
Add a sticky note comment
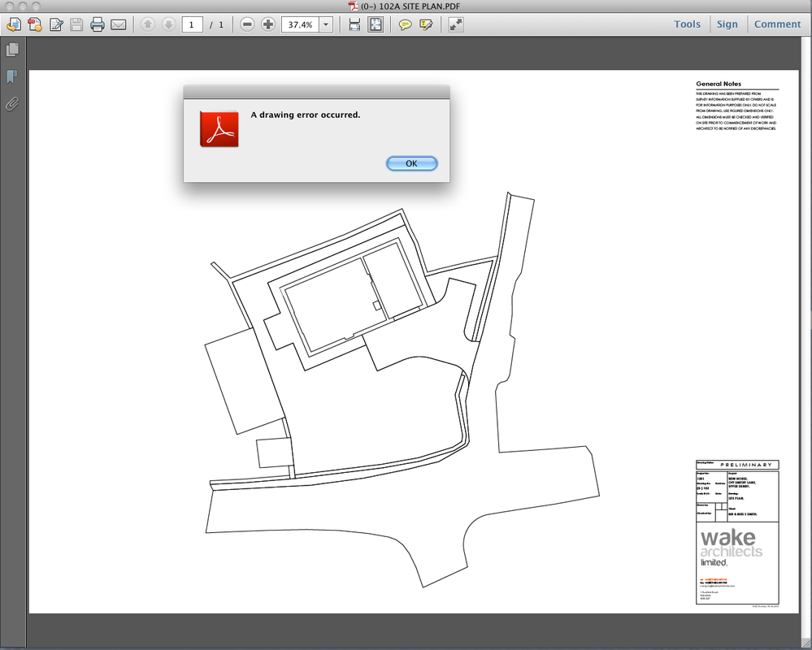click(x=405, y=24)
